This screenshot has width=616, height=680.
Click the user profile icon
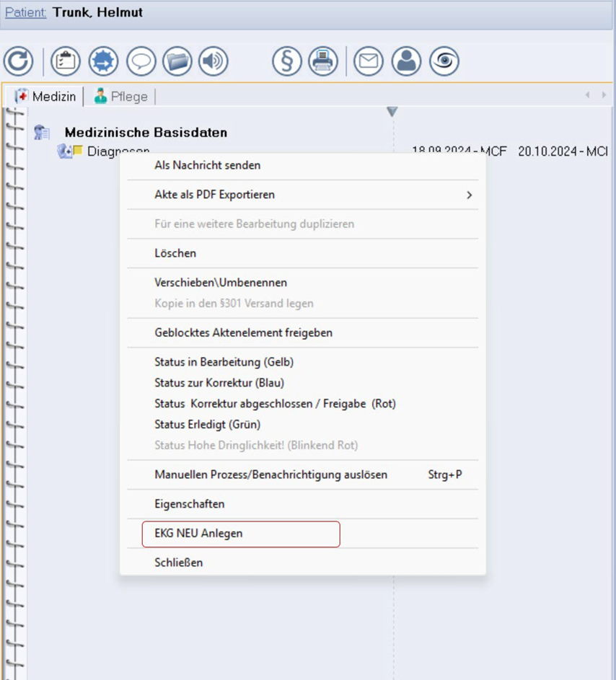tap(407, 62)
